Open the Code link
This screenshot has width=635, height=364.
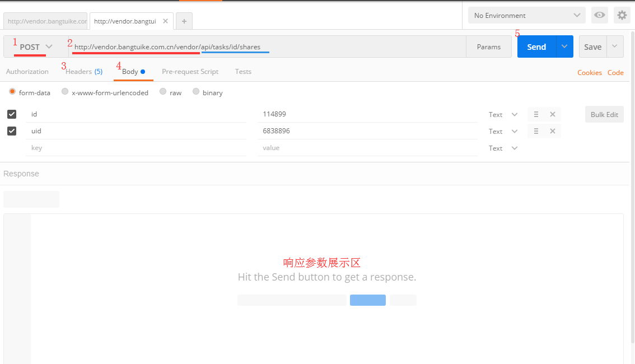(615, 72)
